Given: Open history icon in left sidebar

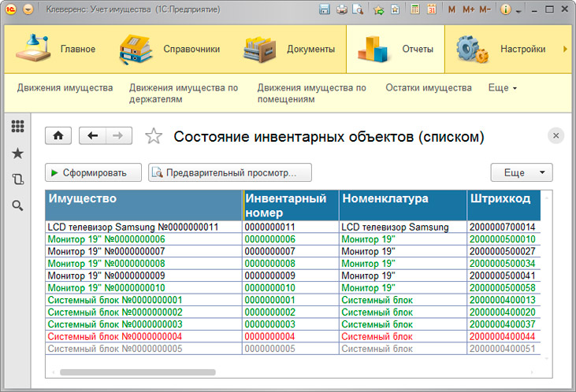Looking at the screenshot, I should (x=17, y=179).
